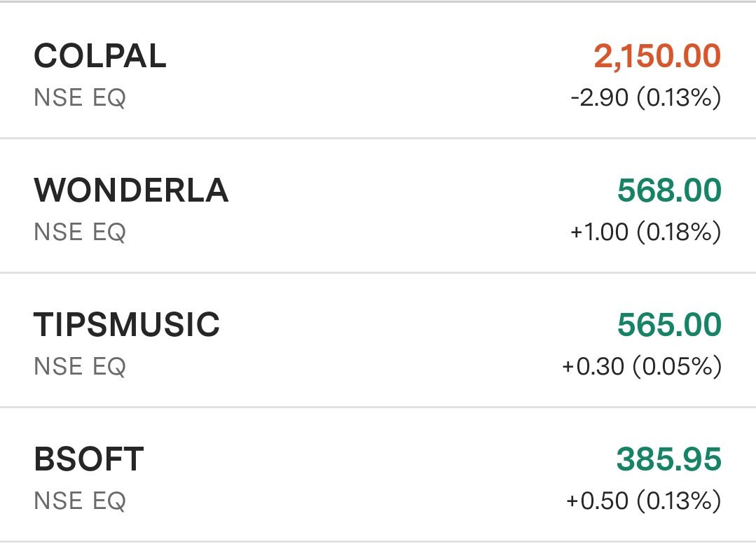The width and height of the screenshot is (756, 544).
Task: Click BSOFT change +0.50 (0.13%)
Action: pos(644,501)
